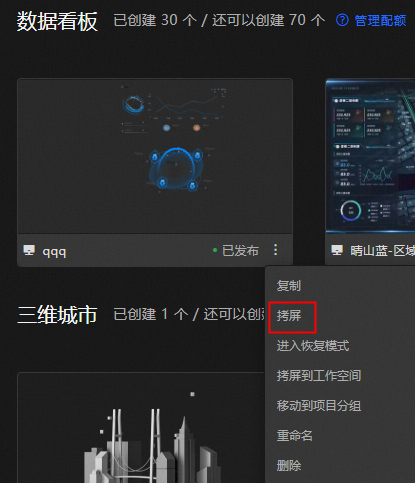
Task: Click the qqq dashboard name label
Action: (x=54, y=251)
